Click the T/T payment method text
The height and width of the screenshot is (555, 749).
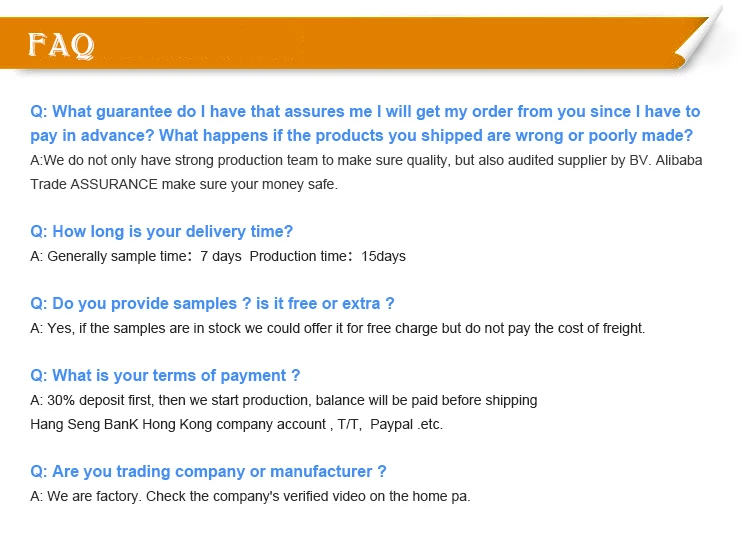click(347, 424)
